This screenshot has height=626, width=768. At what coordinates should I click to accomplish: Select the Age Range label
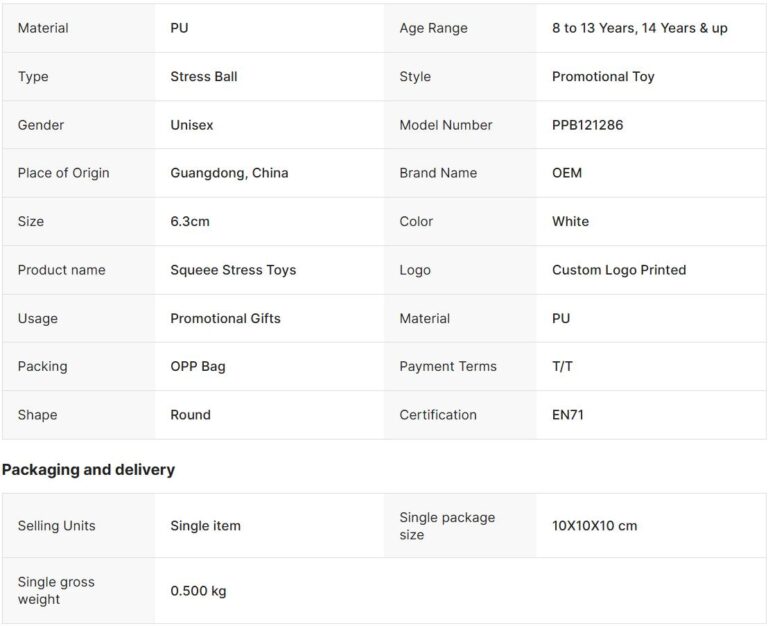[433, 28]
